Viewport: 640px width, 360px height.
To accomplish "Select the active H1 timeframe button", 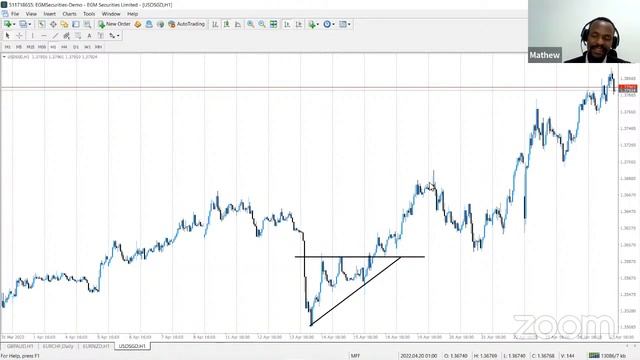I will [x=53, y=47].
